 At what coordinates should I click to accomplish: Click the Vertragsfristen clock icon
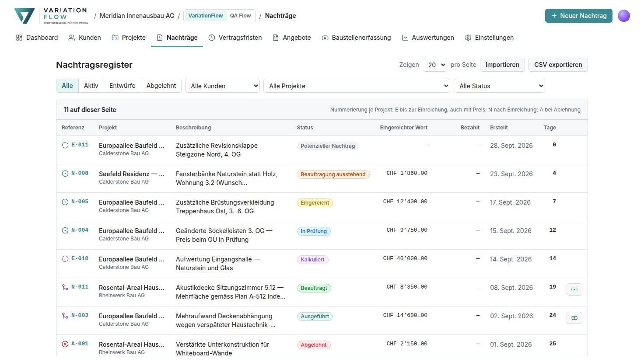[x=212, y=38]
